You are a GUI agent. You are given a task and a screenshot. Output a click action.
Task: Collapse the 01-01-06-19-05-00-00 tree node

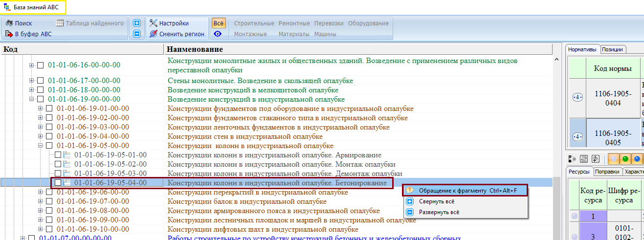(x=41, y=146)
